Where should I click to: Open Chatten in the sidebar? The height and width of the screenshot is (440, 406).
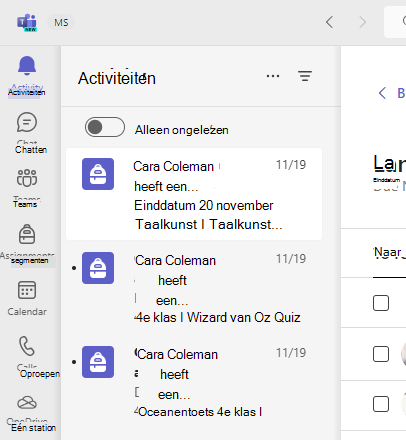tap(27, 132)
